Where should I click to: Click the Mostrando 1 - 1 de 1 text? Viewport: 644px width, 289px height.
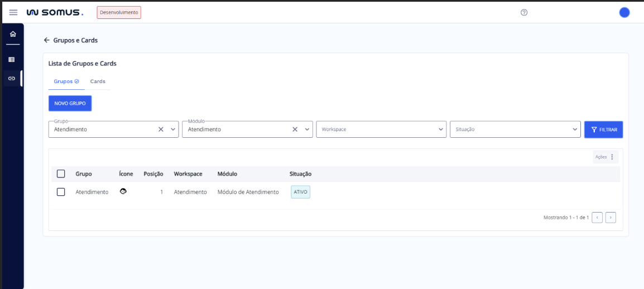[566, 217]
